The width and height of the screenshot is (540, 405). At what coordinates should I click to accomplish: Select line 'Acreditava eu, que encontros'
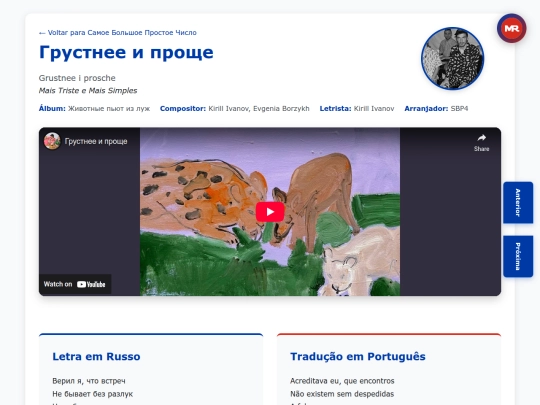coord(342,381)
